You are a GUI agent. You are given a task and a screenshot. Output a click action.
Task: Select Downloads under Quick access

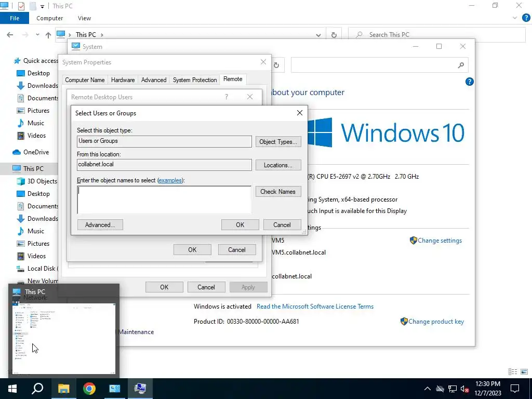pos(37,86)
